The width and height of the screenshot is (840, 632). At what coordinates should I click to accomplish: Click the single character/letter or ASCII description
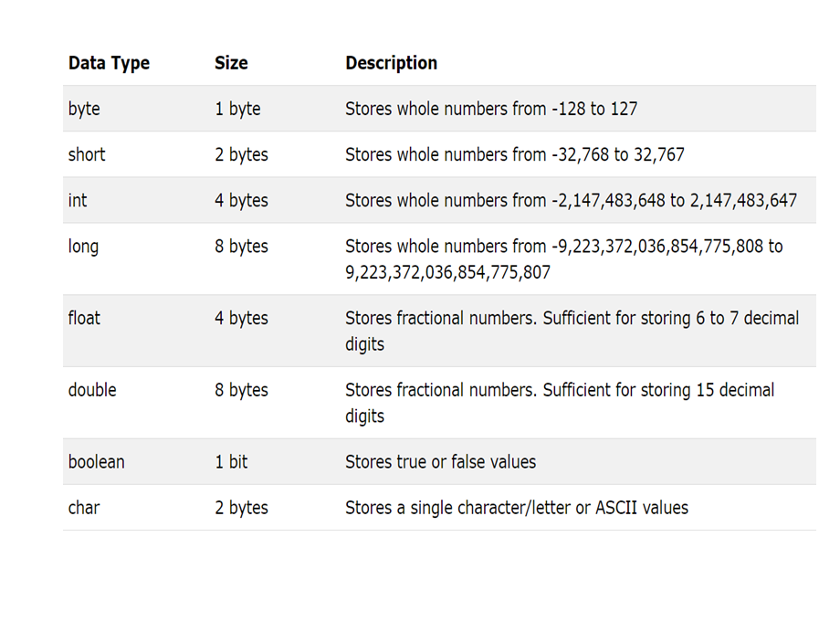(516, 508)
